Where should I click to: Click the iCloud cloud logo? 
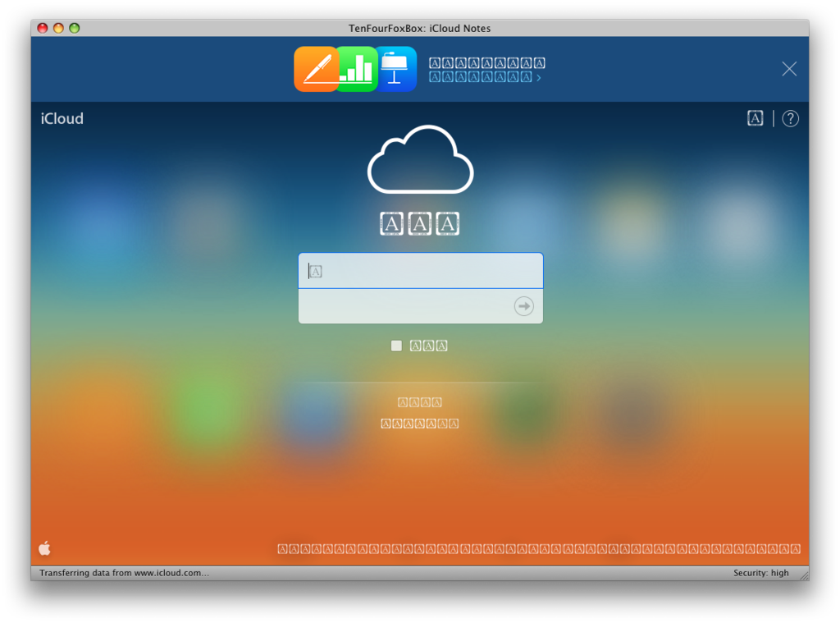421,159
